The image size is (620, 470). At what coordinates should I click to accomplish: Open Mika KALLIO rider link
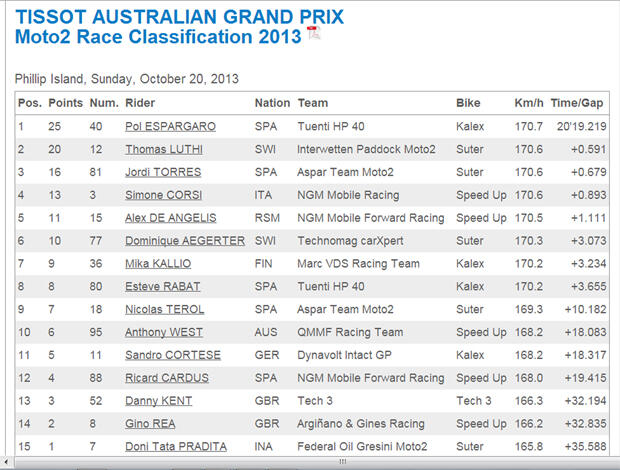158,264
